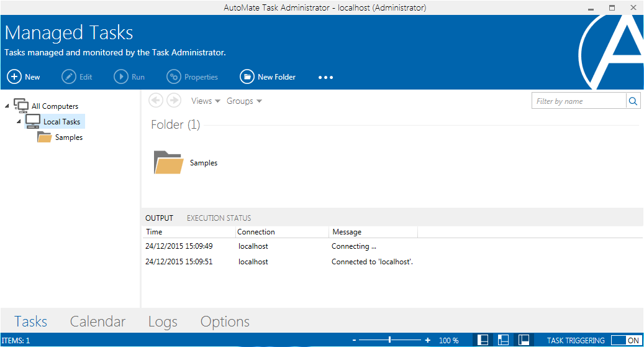Click the Samples folder icon in tree
Screen dimensions: 644x347
(x=44, y=137)
